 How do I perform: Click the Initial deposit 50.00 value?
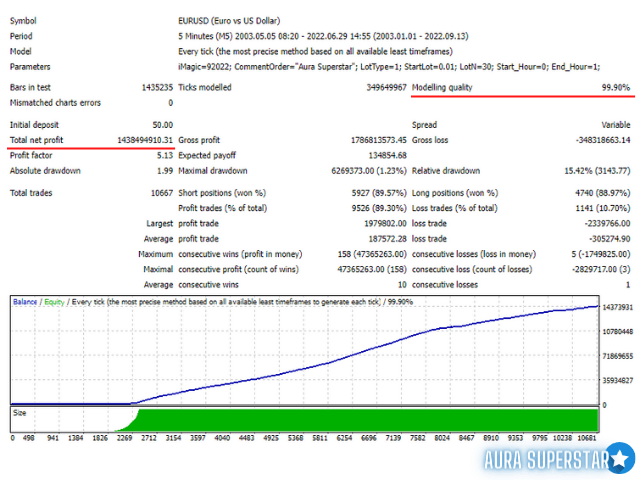point(159,124)
